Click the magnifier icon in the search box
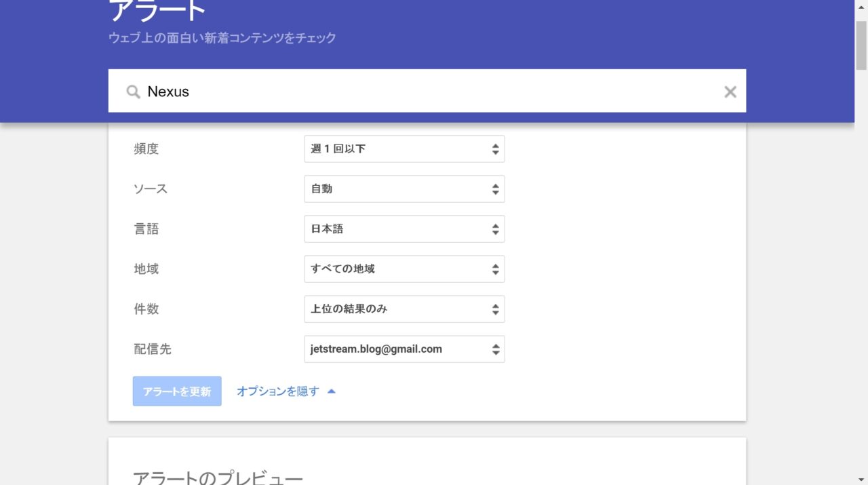Viewport: 868px width, 485px height. click(134, 92)
